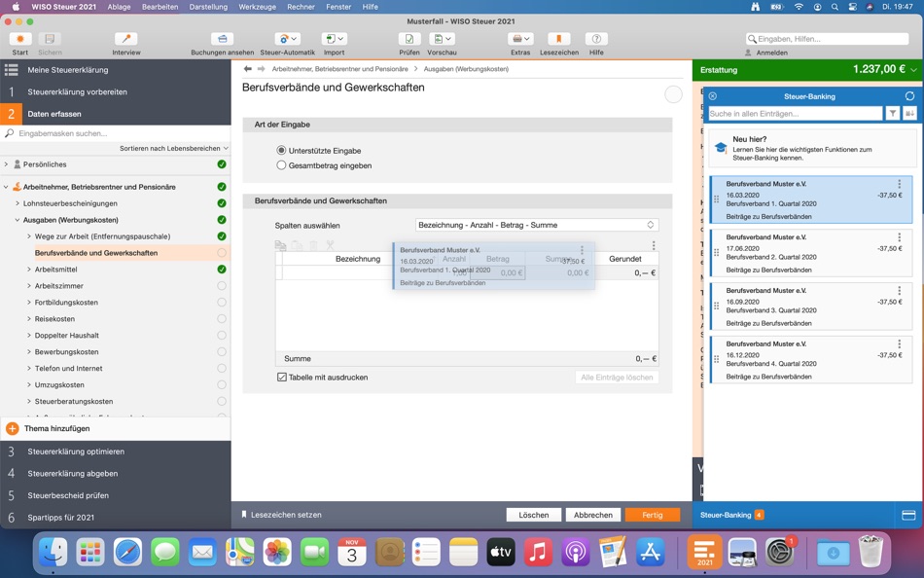The width and height of the screenshot is (924, 578).
Task: Open the Spalten auswählen dropdown
Action: click(537, 225)
